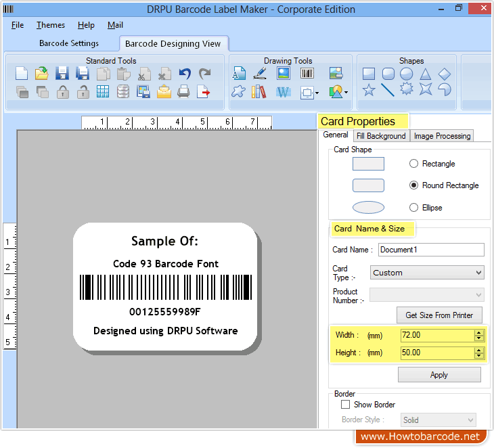Image resolution: width=494 pixels, height=448 pixels.
Task: Click the Cut scissors icon
Action: point(144,74)
